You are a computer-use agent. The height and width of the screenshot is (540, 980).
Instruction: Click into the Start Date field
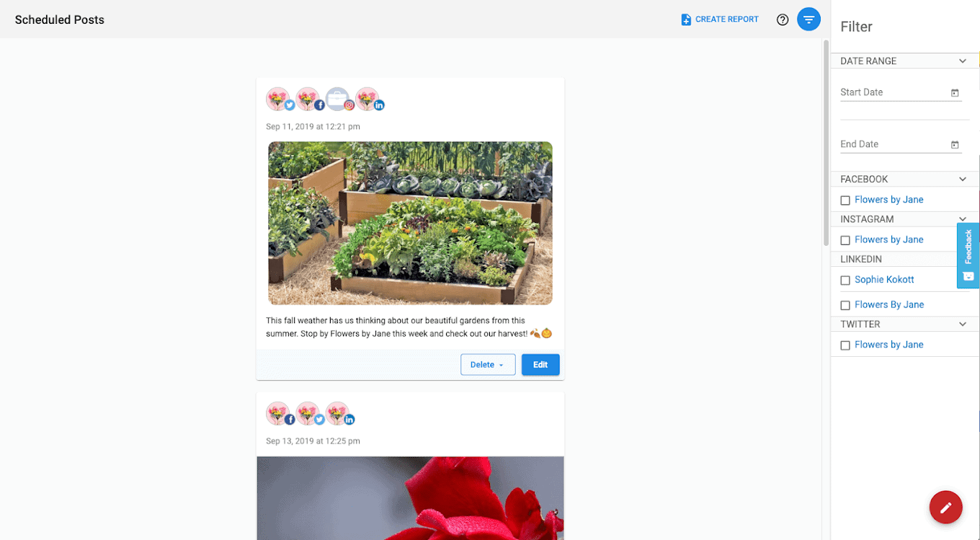click(894, 92)
